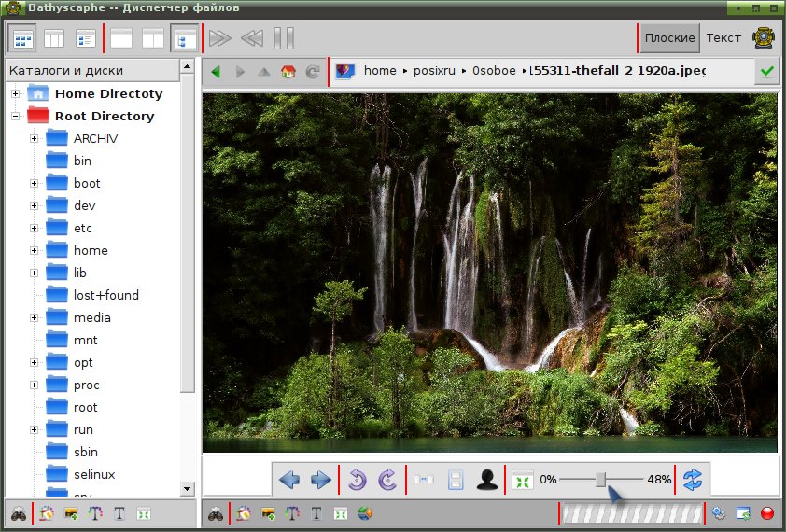Viewport: 786px width, 532px height.
Task: Expand the media folder node
Action: click(35, 318)
